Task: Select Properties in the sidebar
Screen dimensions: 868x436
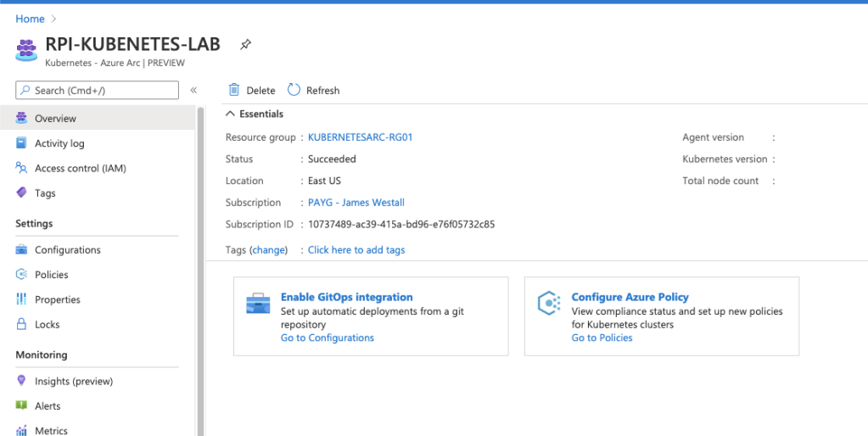Action: [x=57, y=299]
